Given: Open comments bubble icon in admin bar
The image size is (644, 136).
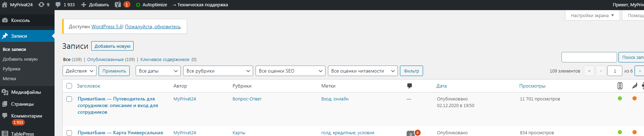Looking at the screenshot, I should pyautogui.click(x=58, y=5).
